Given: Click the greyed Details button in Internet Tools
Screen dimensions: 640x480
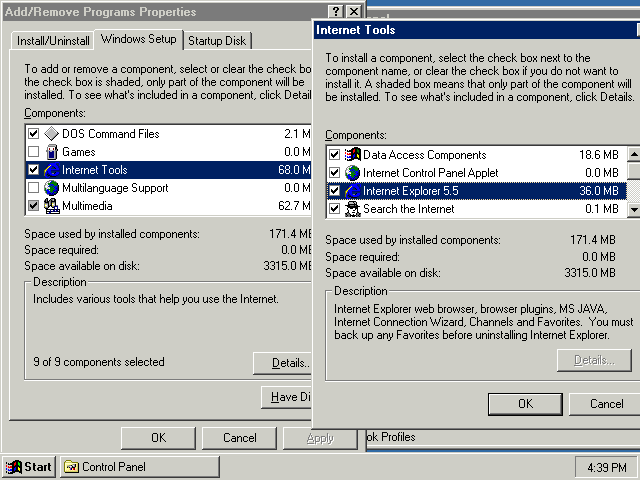Looking at the screenshot, I should tap(594, 360).
